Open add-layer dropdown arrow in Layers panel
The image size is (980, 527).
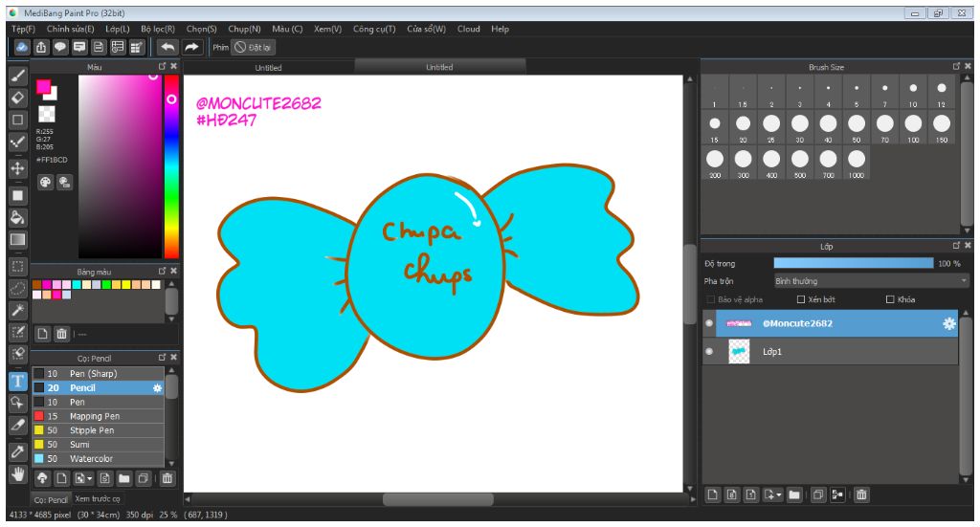[x=779, y=495]
